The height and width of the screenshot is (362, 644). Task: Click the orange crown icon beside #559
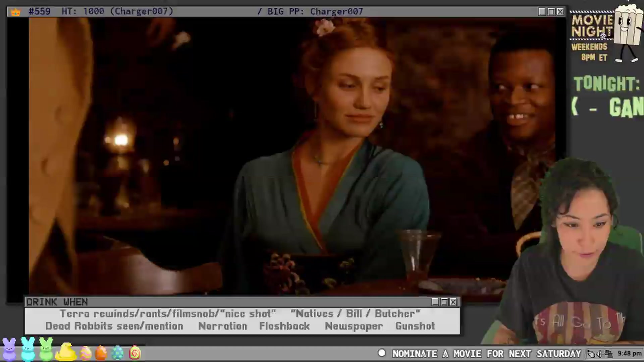click(16, 12)
